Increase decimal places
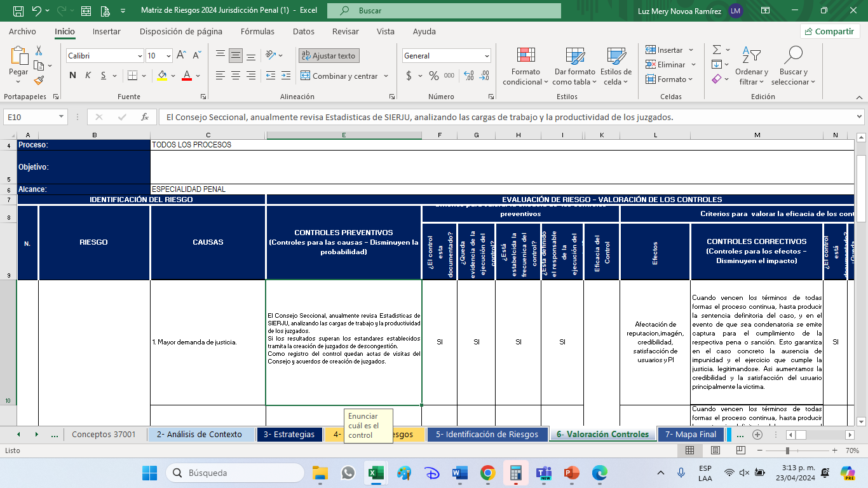The image size is (868, 488). tap(469, 76)
